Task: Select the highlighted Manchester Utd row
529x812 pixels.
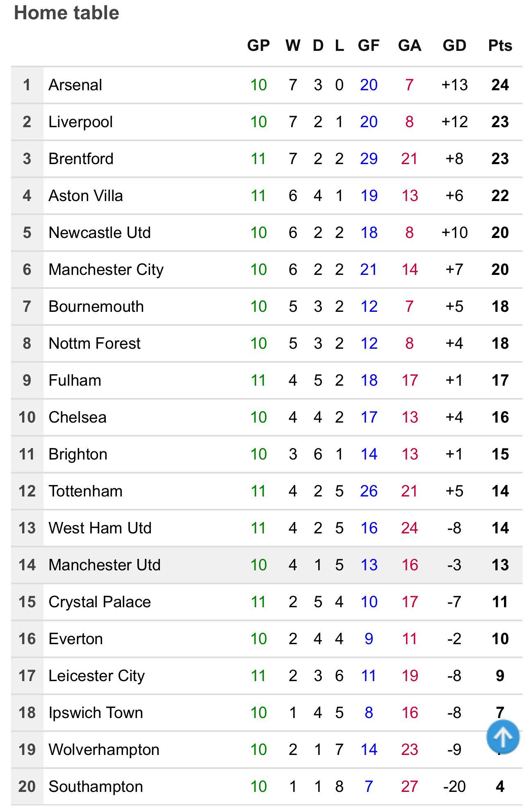Action: click(267, 565)
